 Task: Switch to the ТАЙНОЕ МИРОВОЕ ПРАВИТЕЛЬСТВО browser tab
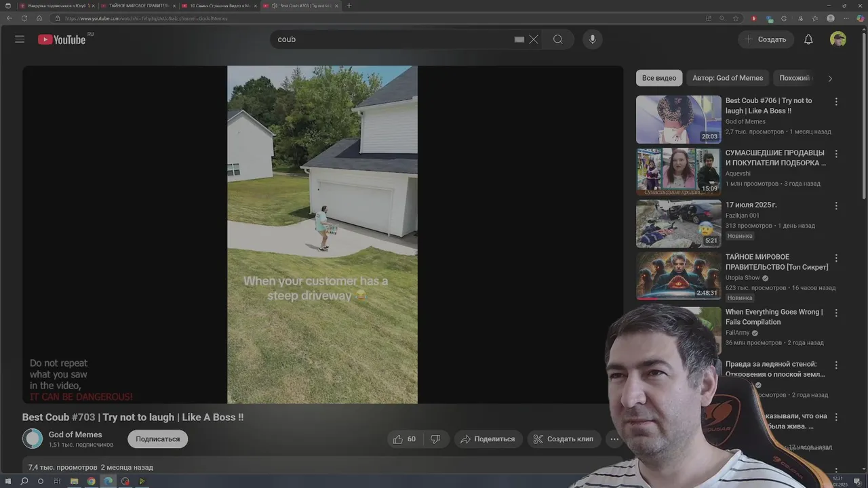click(138, 5)
